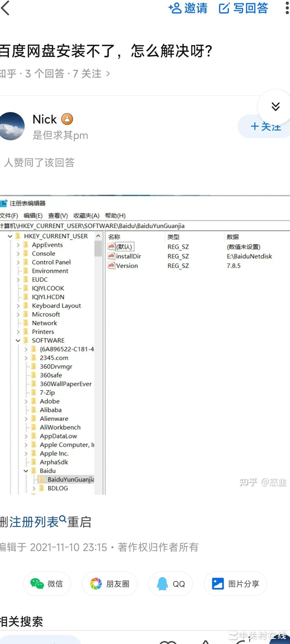Select the IQIYI.COOK key

48,288
